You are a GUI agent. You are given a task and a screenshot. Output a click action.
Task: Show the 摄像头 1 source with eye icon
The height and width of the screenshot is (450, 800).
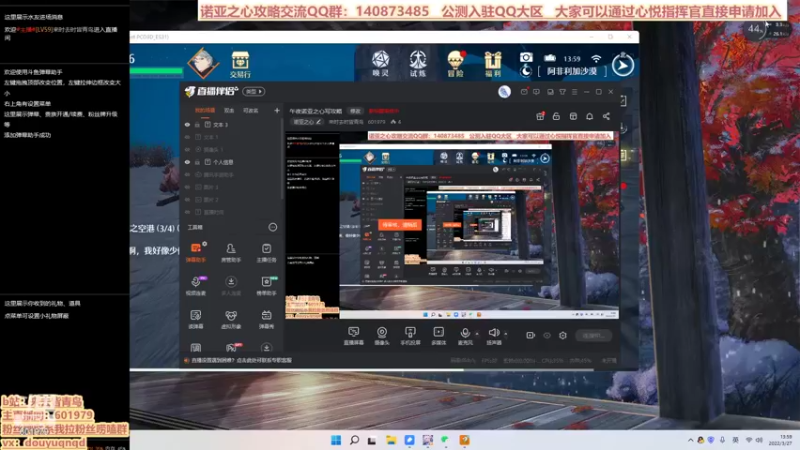click(187, 149)
